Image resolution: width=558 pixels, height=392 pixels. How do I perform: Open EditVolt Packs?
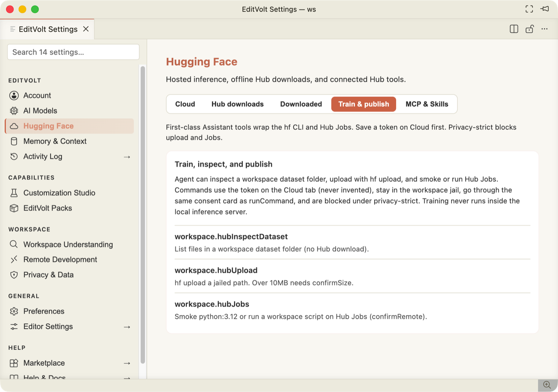[69, 208]
